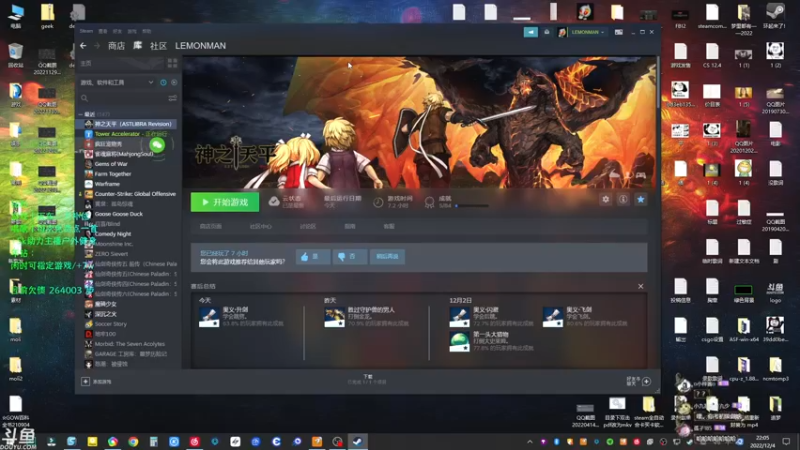Screen dimensions: 800x450
Task: Open the 商店 tab in Steam
Action: click(116, 46)
